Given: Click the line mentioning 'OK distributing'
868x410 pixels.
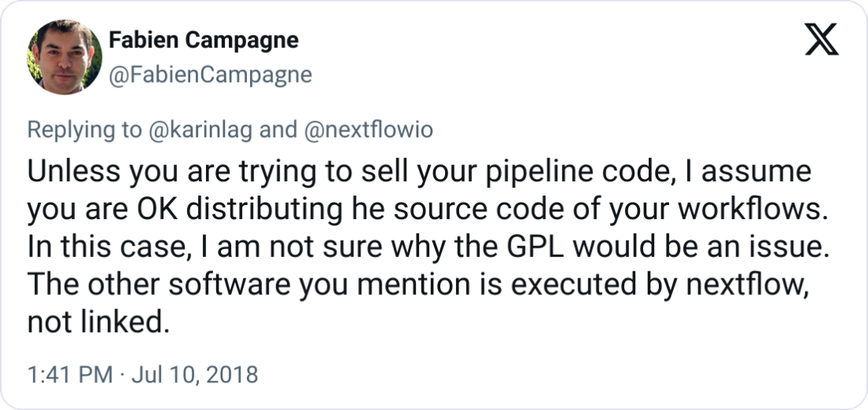Looking at the screenshot, I should (x=427, y=211).
